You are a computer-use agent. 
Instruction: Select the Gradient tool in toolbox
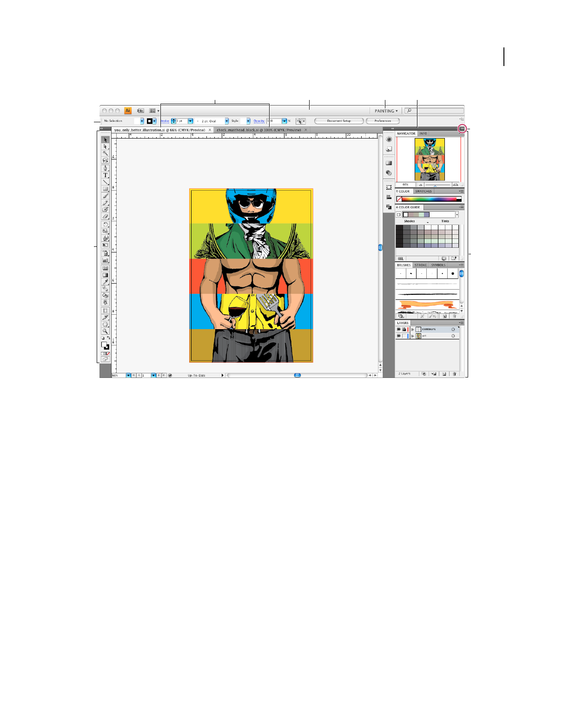pos(105,275)
